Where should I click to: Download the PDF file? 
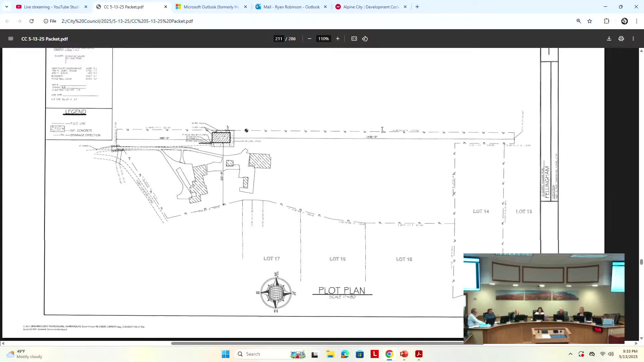coord(609,39)
